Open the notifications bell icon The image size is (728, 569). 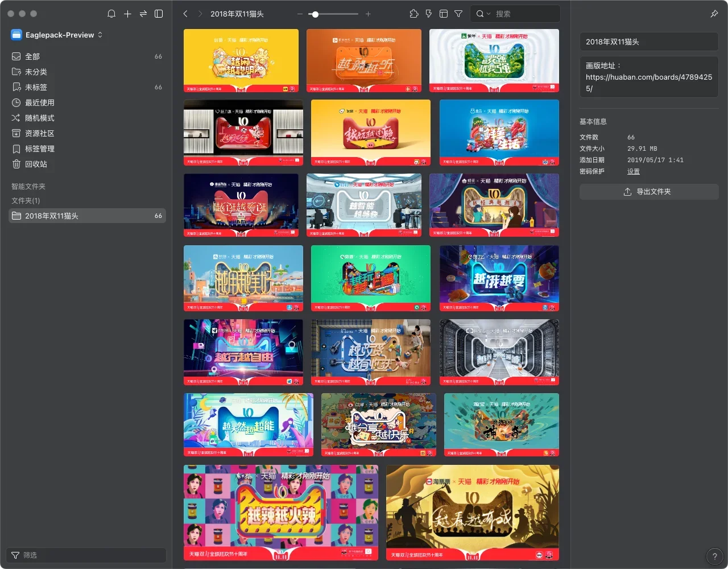pyautogui.click(x=111, y=14)
